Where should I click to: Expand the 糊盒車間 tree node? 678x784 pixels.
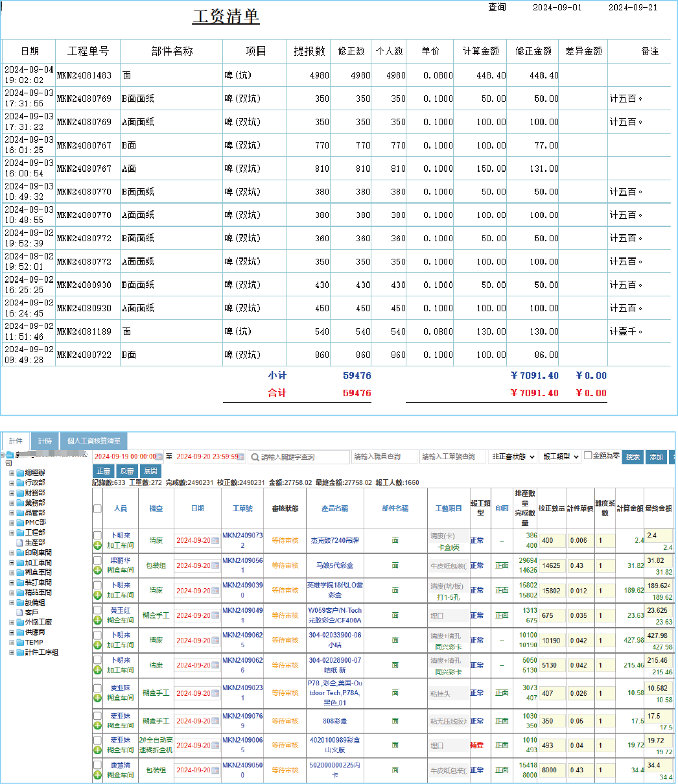tap(12, 573)
